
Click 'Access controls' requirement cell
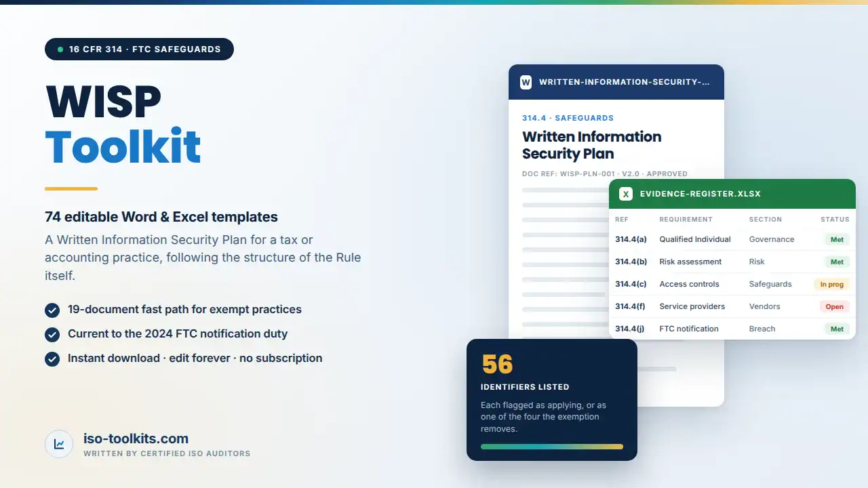coord(689,284)
